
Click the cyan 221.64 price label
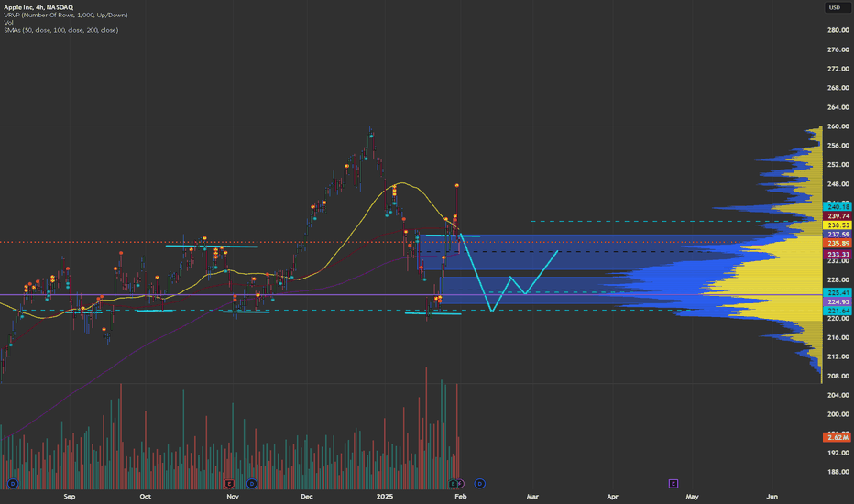click(838, 311)
